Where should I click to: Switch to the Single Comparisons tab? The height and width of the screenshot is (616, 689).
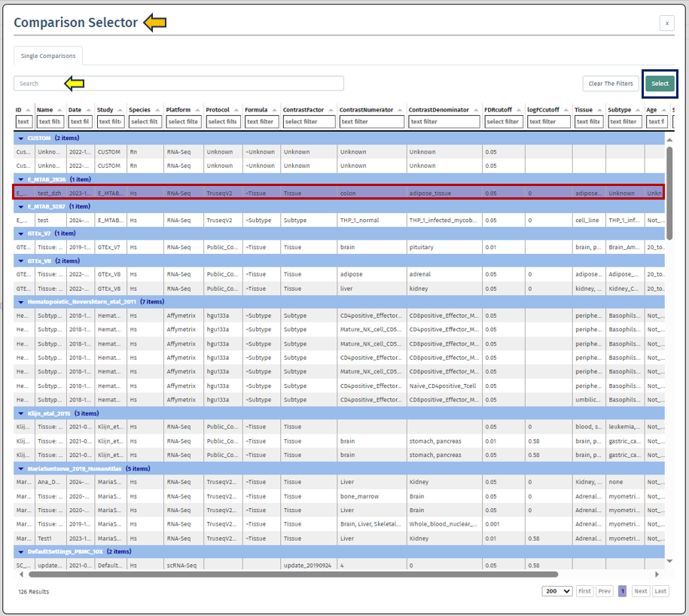(x=47, y=56)
